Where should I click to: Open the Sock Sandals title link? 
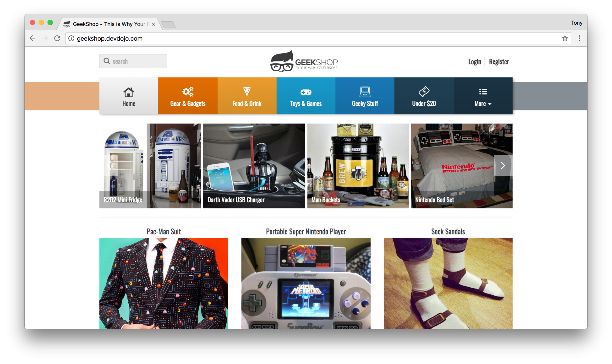[448, 231]
